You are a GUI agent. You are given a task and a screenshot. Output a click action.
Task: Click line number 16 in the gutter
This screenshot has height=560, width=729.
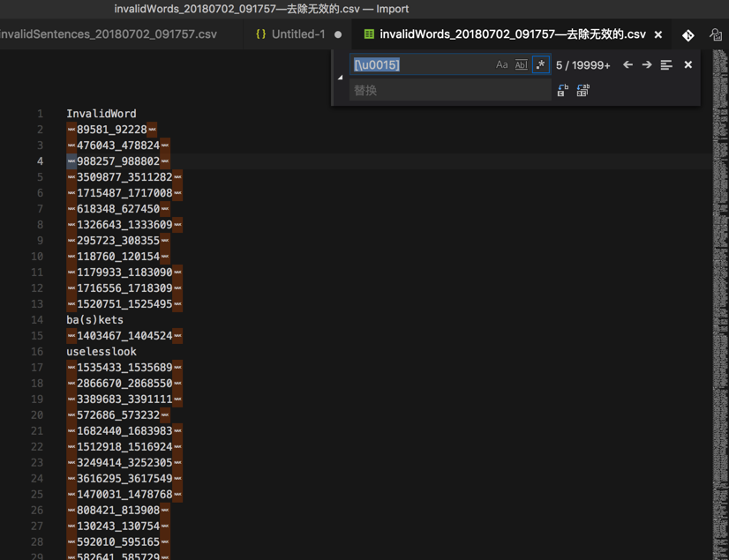[37, 351]
